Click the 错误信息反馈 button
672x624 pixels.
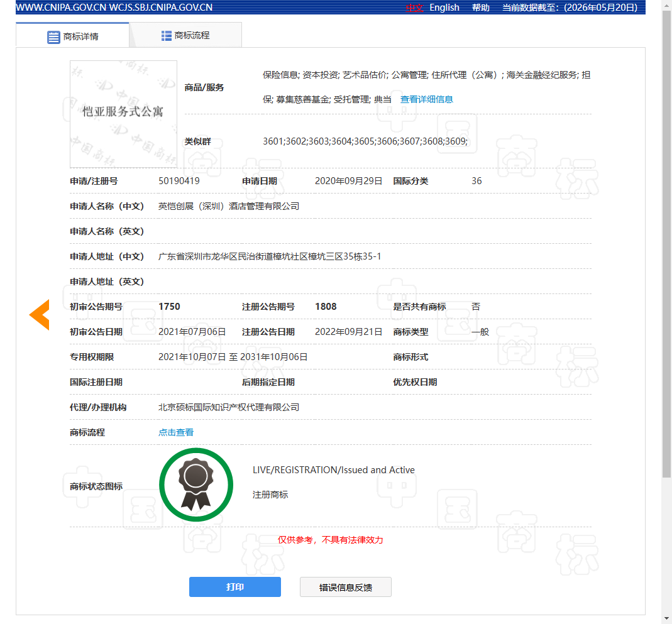point(345,587)
